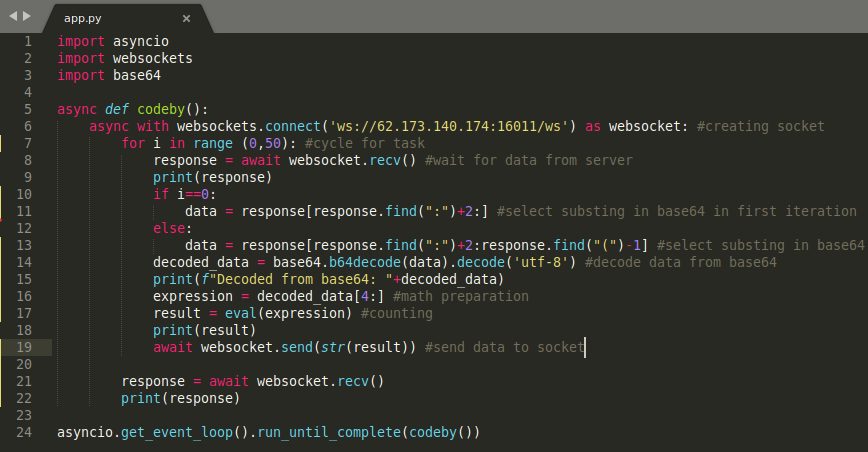Click 'print(response)' on line 9

click(x=213, y=178)
